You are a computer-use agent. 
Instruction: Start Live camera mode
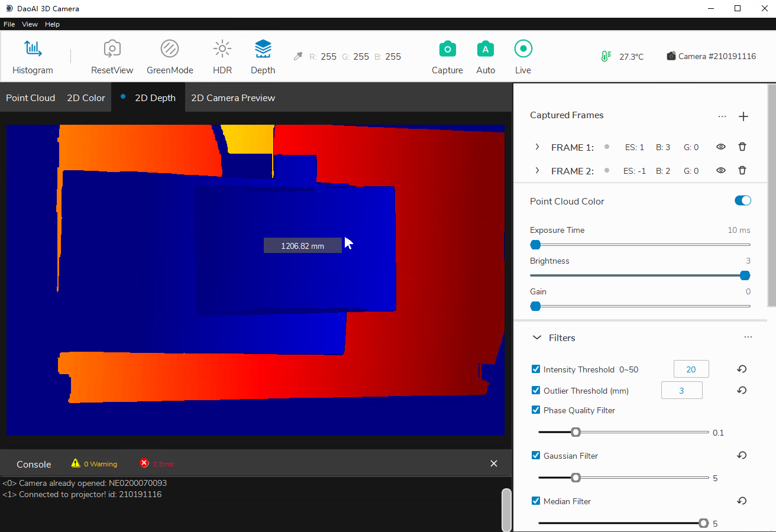coord(523,49)
